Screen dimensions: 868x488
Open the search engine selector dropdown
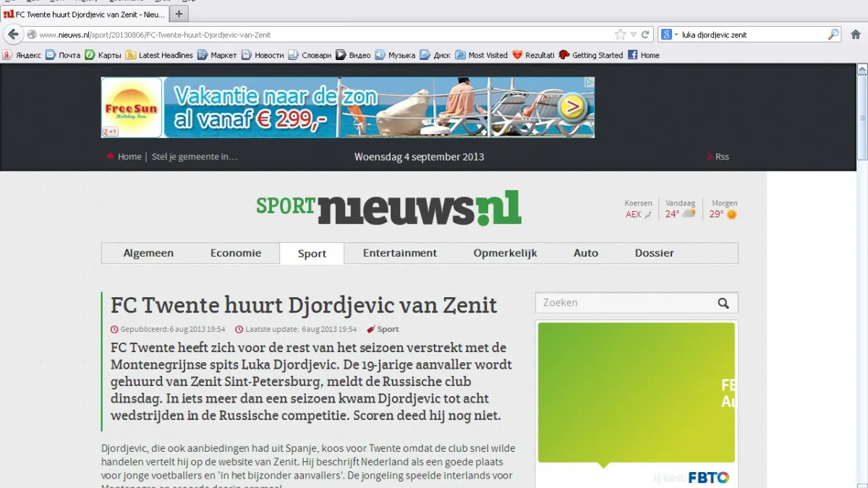[x=670, y=34]
